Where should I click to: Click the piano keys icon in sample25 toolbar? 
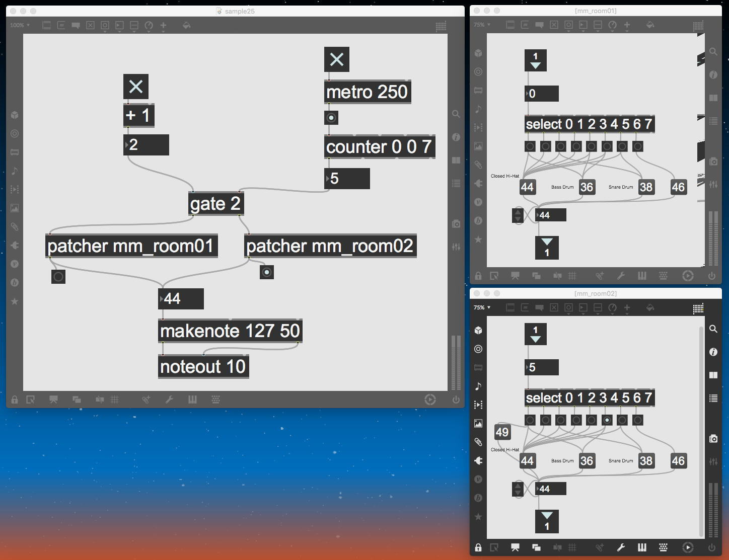point(192,399)
